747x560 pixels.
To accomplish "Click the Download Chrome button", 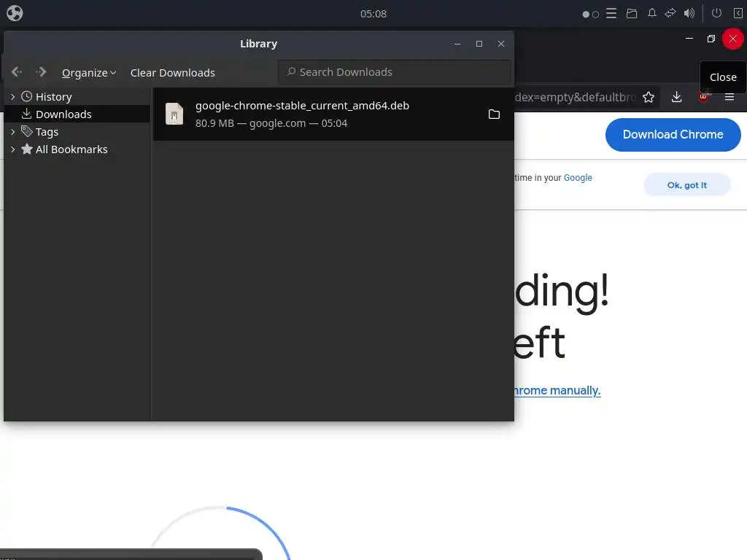I will [673, 135].
